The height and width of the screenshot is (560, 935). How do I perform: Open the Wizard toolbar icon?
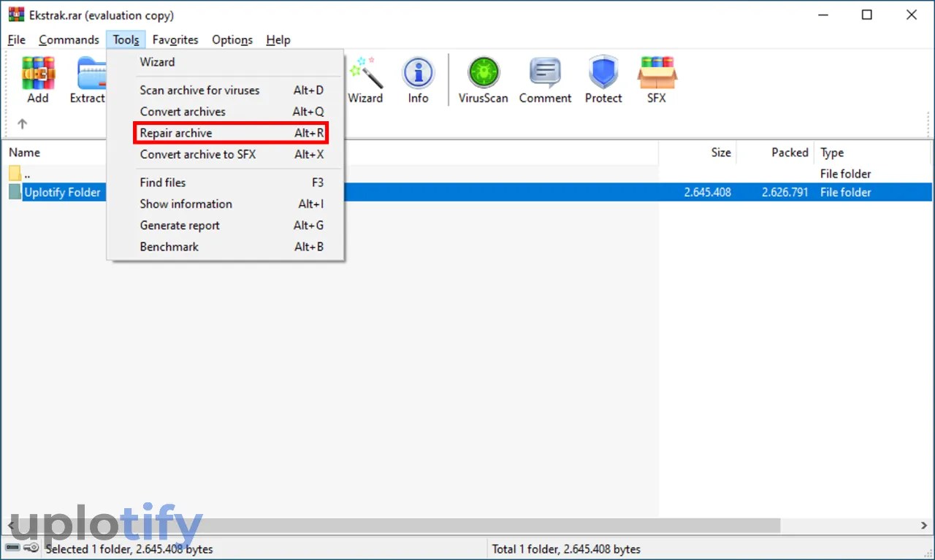[x=365, y=80]
